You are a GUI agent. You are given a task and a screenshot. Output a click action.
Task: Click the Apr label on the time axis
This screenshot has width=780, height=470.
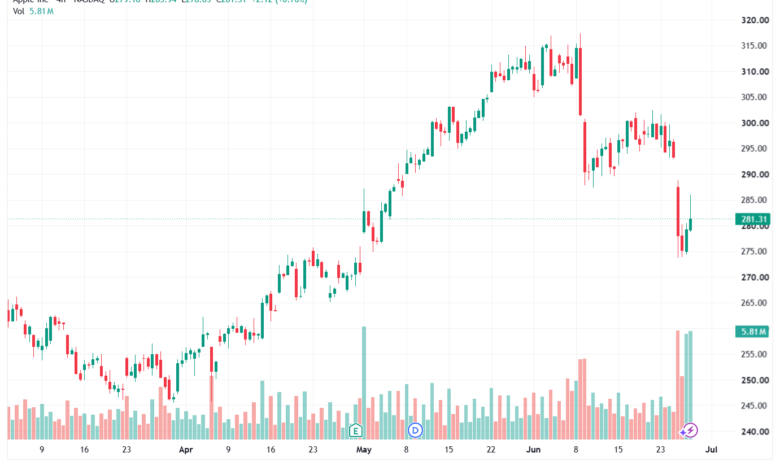pyautogui.click(x=186, y=450)
